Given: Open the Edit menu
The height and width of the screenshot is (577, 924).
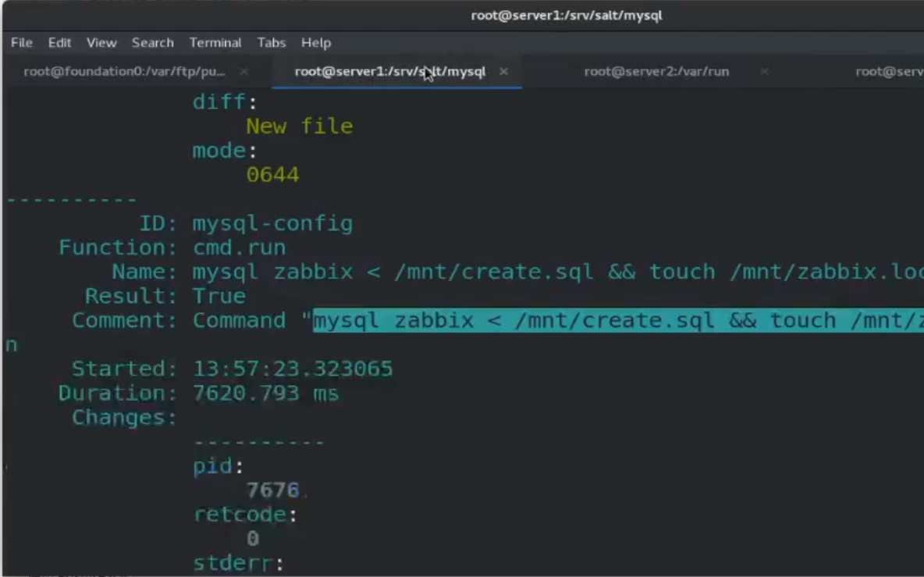Looking at the screenshot, I should [x=59, y=42].
